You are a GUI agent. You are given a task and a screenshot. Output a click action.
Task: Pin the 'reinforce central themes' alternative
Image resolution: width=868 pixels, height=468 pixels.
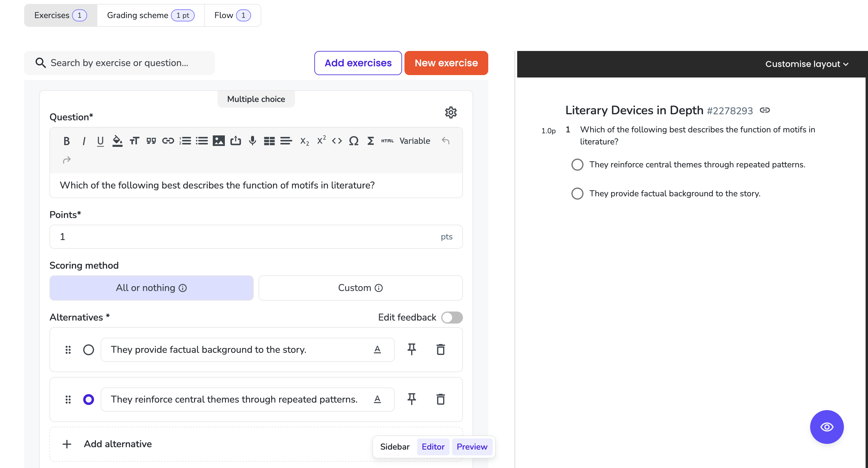click(x=411, y=399)
